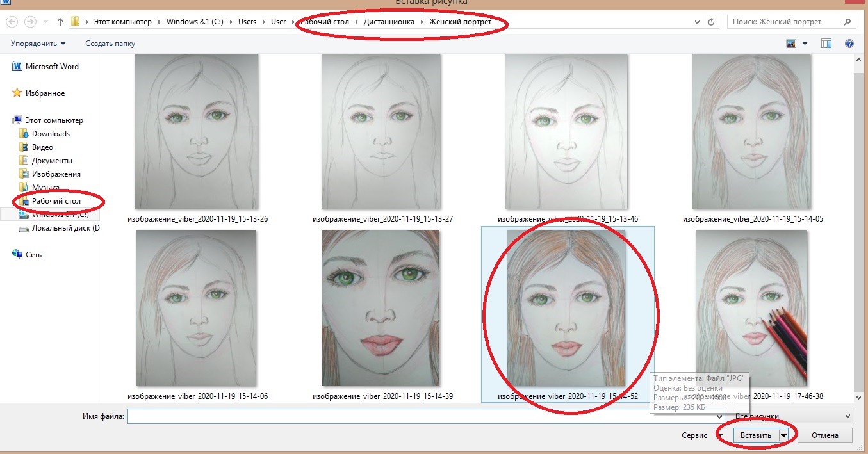The width and height of the screenshot is (868, 454).
Task: Toggle the preview pane icon
Action: (x=826, y=44)
